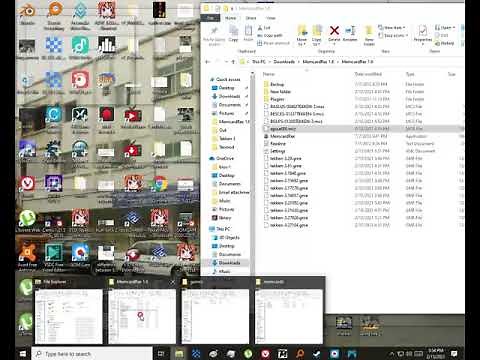Screen dimensions: 480x360
Task: Open the File tab
Action: (210, 18)
